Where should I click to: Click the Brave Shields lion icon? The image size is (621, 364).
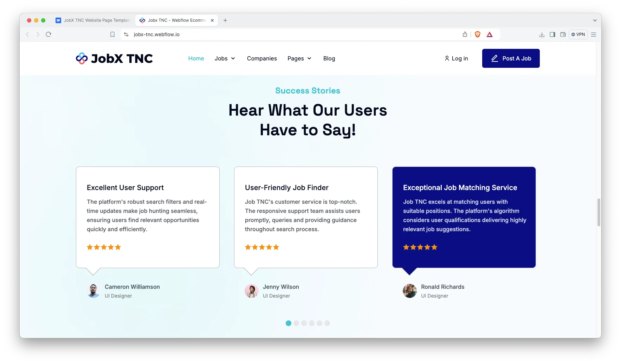477,34
